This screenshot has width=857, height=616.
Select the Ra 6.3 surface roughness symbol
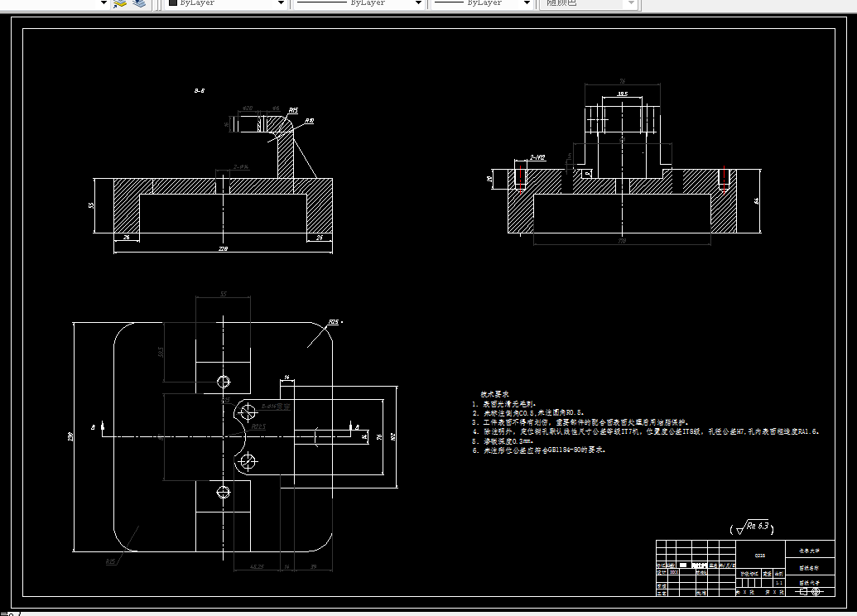click(x=752, y=527)
